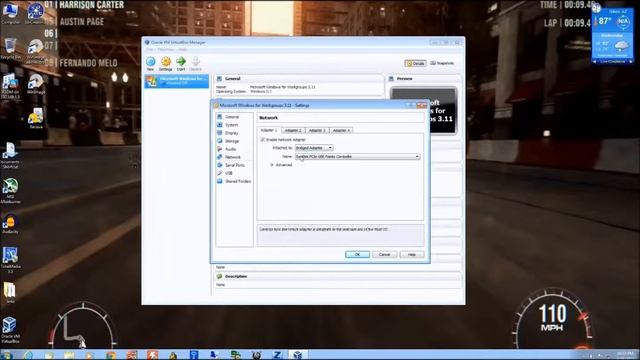Open the Serial Ports settings category
Screen dimensions: 640x360
point(235,165)
